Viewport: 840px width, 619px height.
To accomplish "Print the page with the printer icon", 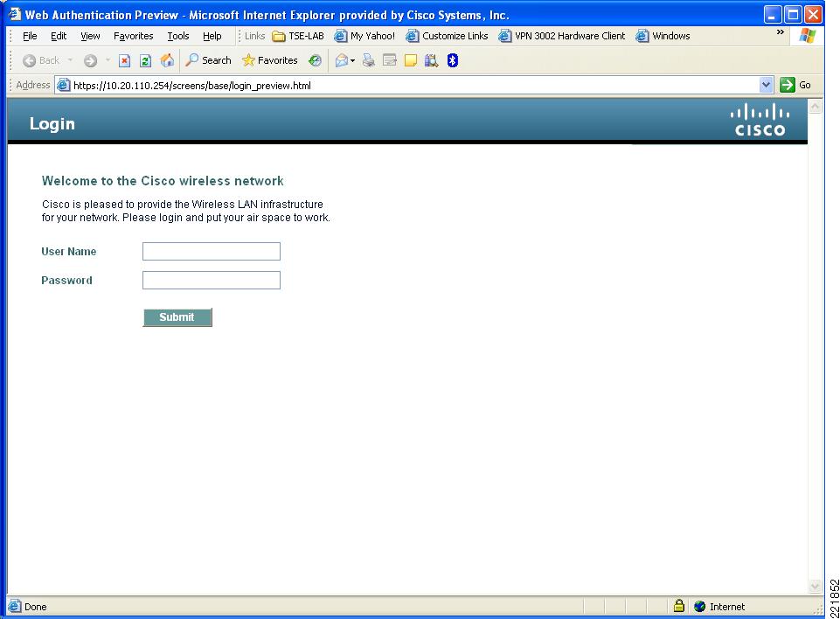I will click(369, 60).
